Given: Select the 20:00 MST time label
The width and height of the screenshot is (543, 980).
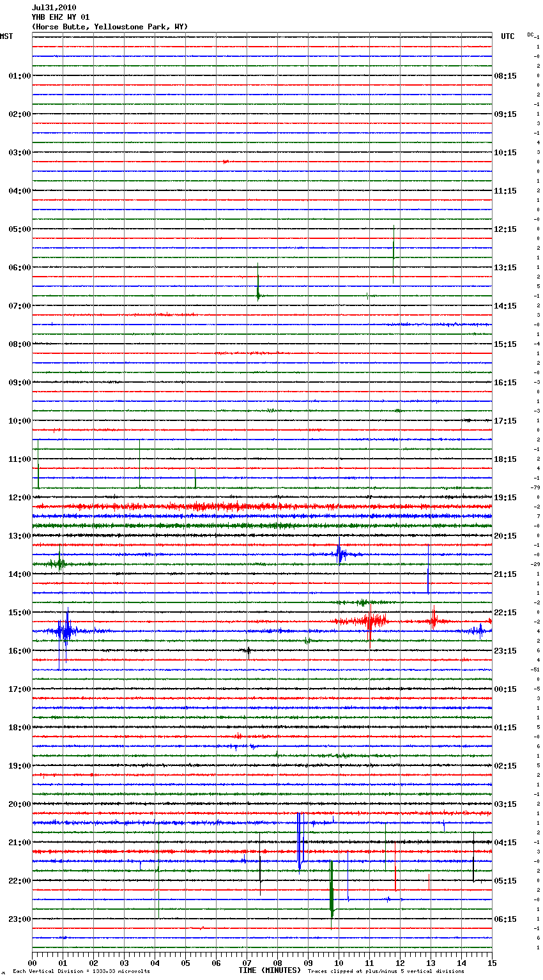Looking at the screenshot, I should 19,804.
